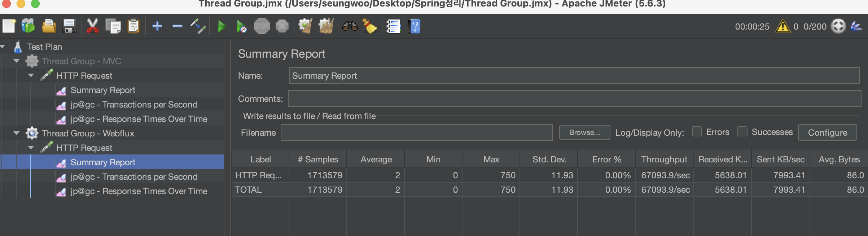Start the test with green play icon
Screen dimensions: 868x236
point(222,26)
